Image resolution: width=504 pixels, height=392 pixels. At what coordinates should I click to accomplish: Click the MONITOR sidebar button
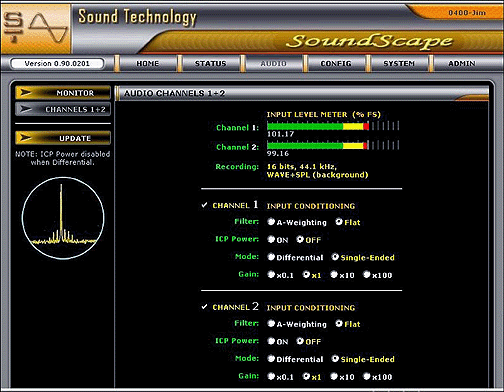(63, 93)
